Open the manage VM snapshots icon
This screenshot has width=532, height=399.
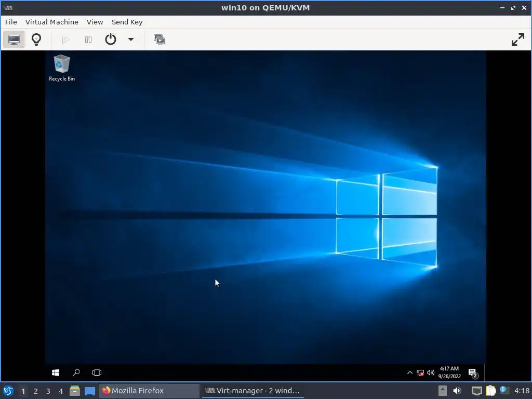pyautogui.click(x=159, y=39)
